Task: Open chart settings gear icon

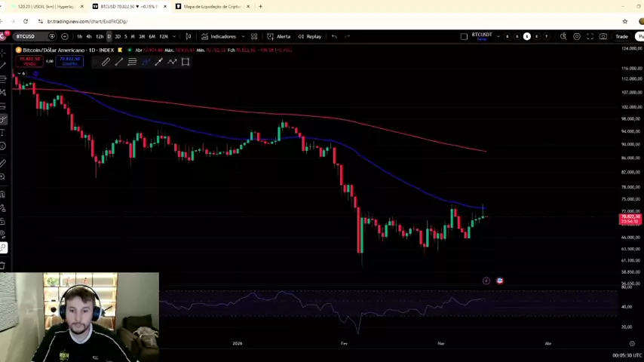Action: 577,36
